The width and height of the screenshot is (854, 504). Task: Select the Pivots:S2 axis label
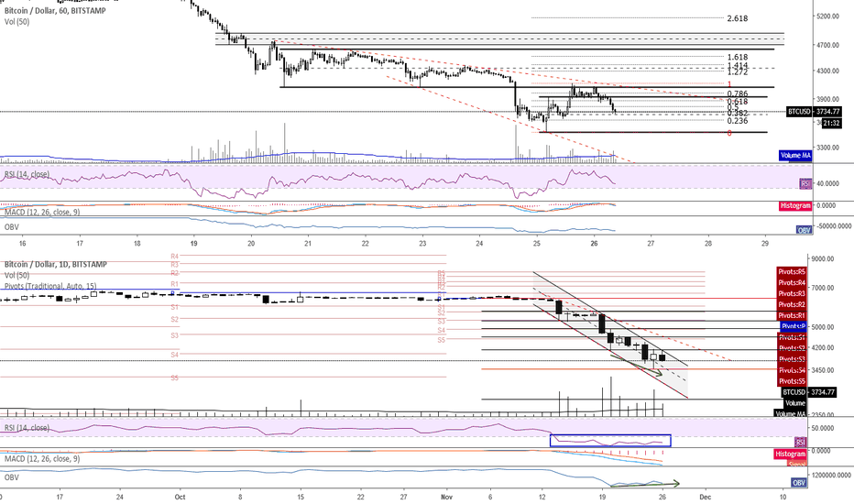pyautogui.click(x=792, y=348)
